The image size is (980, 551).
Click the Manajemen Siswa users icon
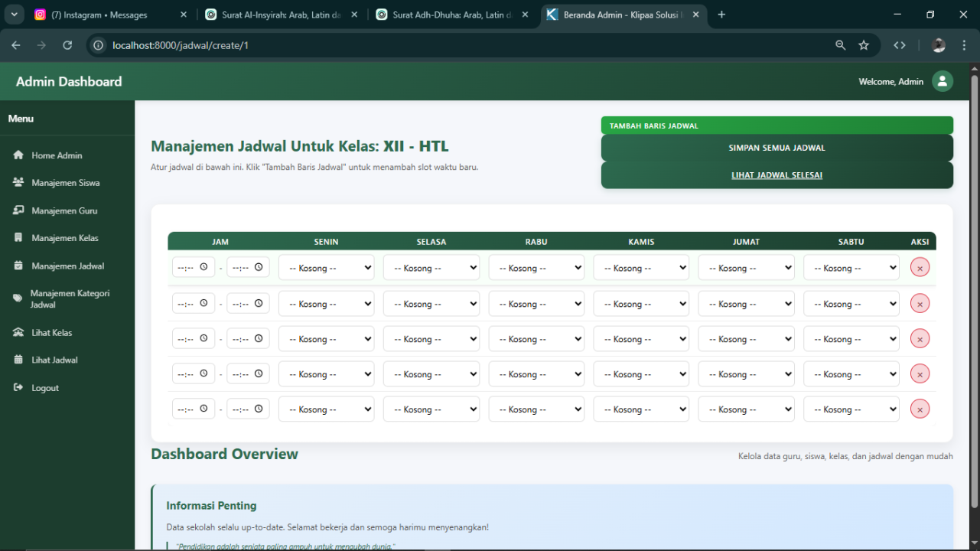pos(18,183)
